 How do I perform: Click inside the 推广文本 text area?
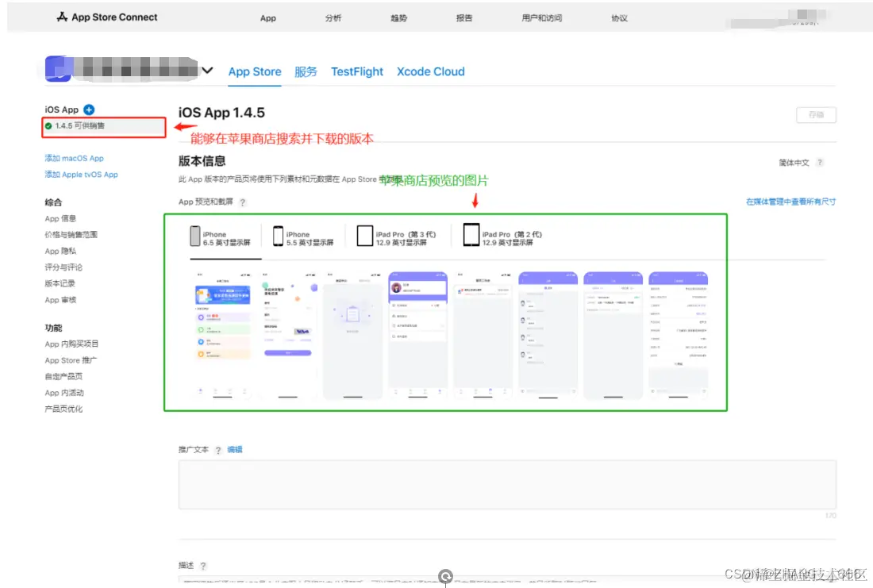(x=507, y=484)
